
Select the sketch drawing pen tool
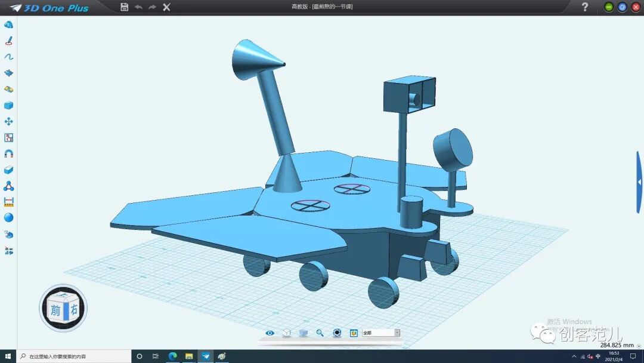coord(8,41)
